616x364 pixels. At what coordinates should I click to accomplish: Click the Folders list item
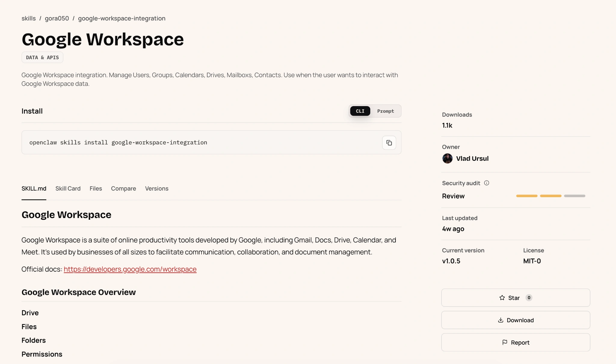[x=34, y=341]
